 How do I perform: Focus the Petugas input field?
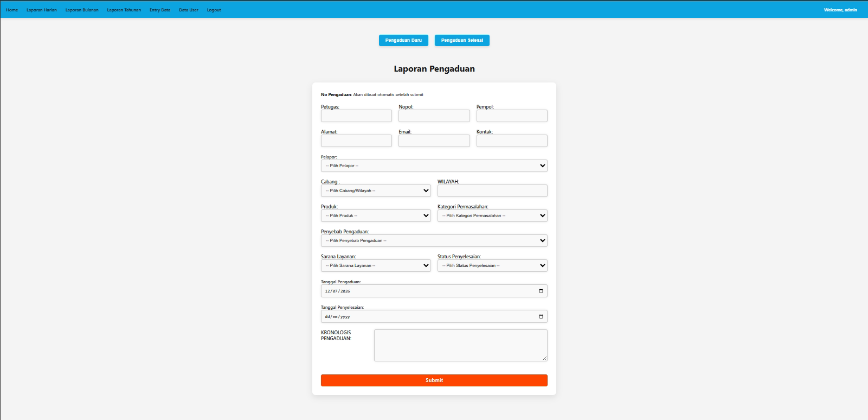356,116
